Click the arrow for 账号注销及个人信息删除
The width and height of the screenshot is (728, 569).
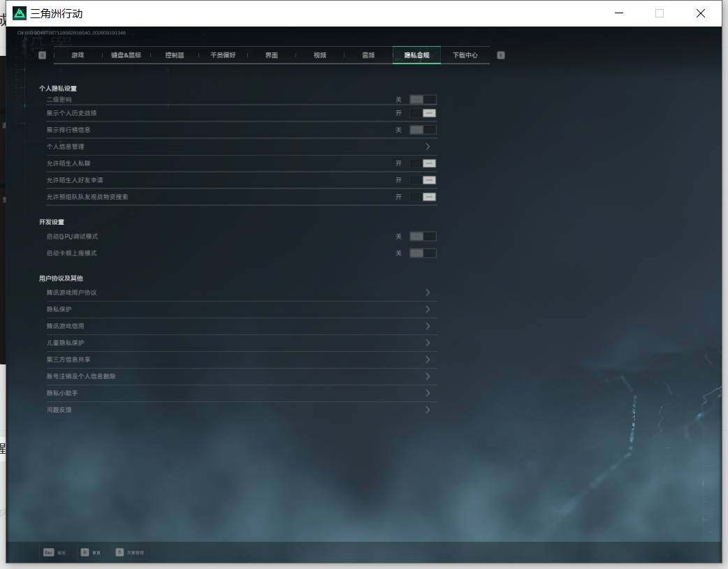point(428,376)
